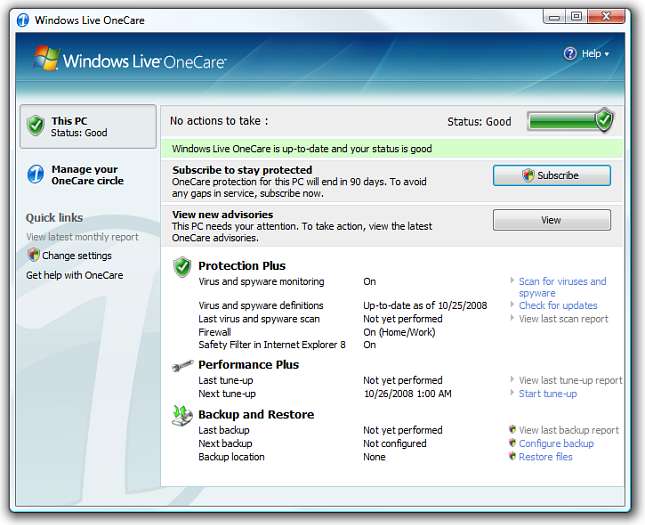Viewport: 645px width, 525px height.
Task: Click shield icon beside Configure backup
Action: 513,442
